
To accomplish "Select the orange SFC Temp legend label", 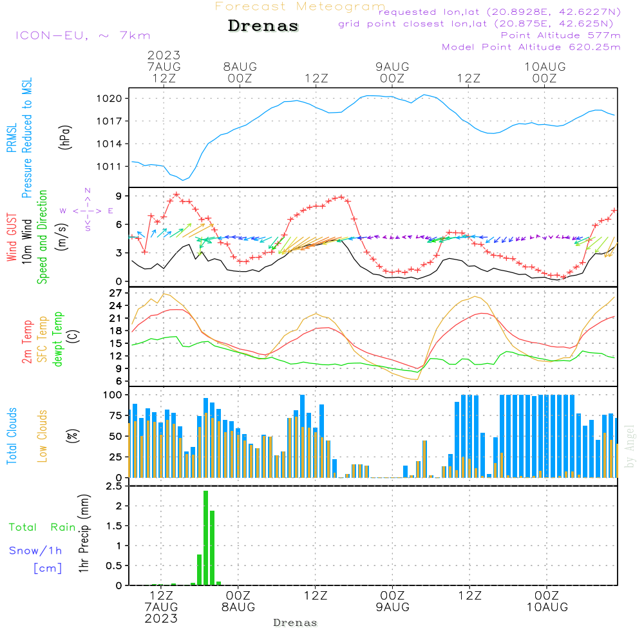I will [x=43, y=338].
